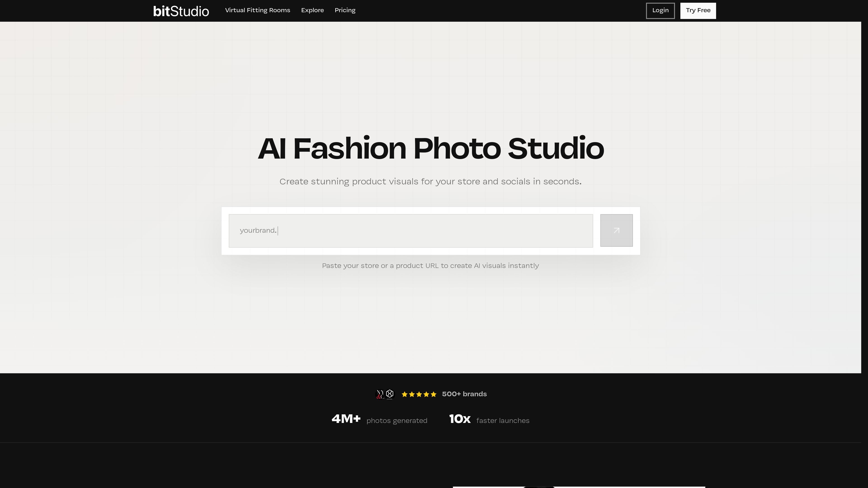This screenshot has width=868, height=488.
Task: Submit URL with the arrow button
Action: coord(616,230)
